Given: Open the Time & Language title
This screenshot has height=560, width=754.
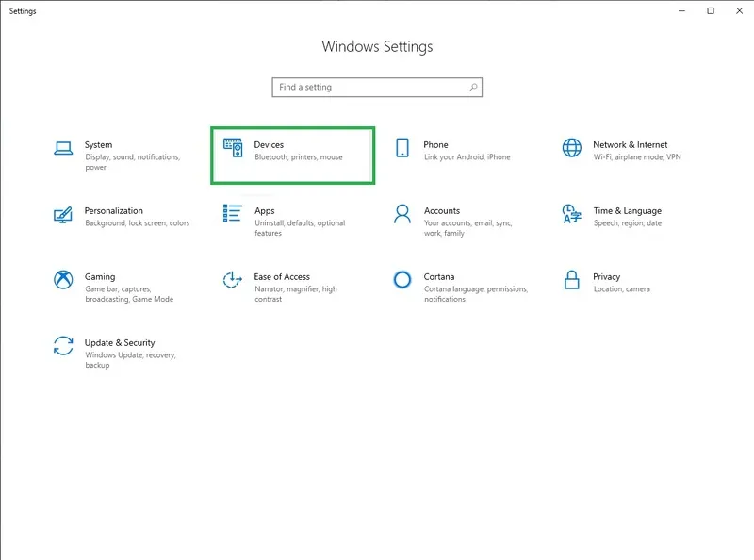Looking at the screenshot, I should (627, 211).
